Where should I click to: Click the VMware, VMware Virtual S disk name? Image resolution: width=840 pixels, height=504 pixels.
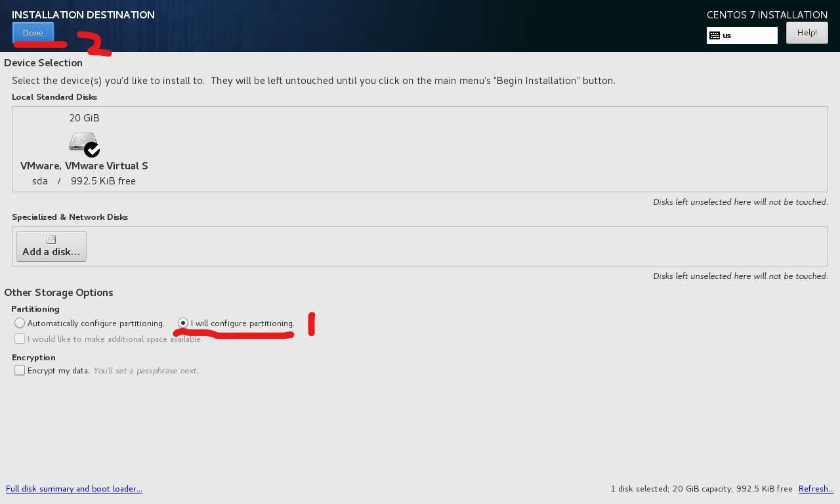tap(84, 166)
